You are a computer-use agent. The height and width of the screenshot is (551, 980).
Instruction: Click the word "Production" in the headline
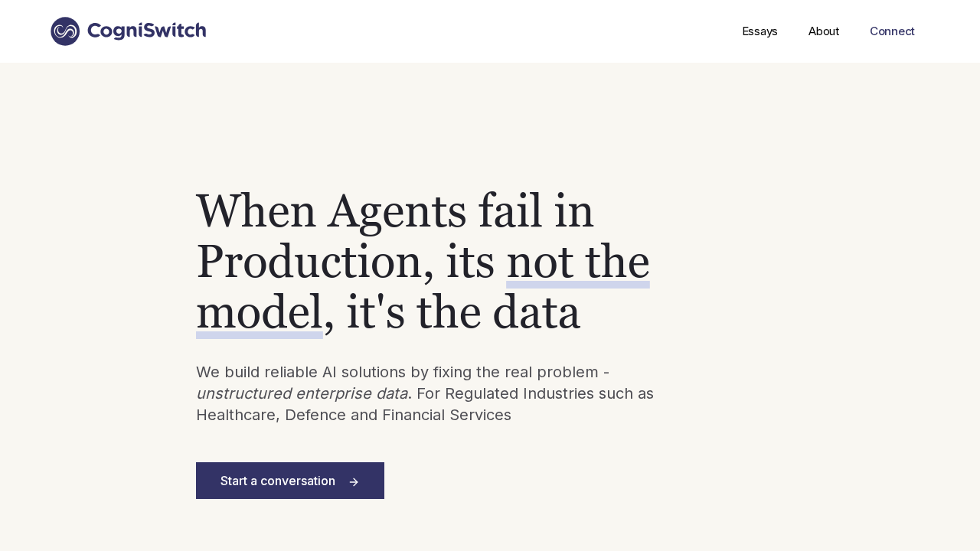click(x=309, y=262)
